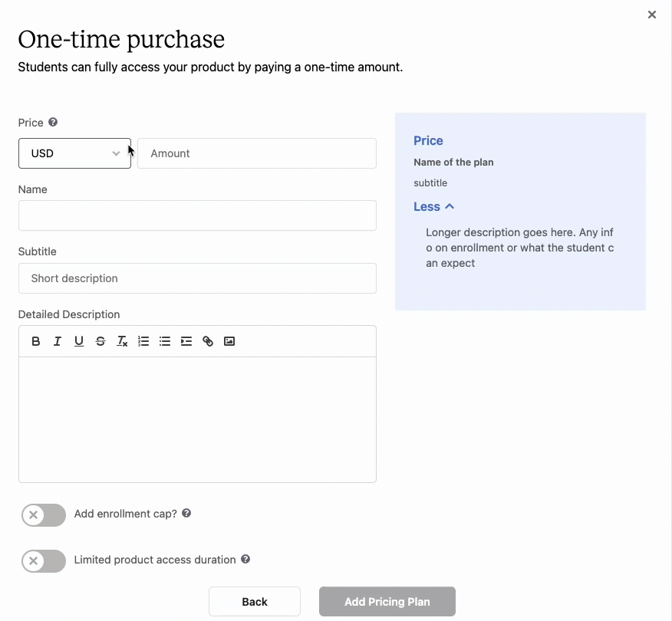Click the Price heading in preview card
Screen dimensions: 672x621
coord(428,140)
